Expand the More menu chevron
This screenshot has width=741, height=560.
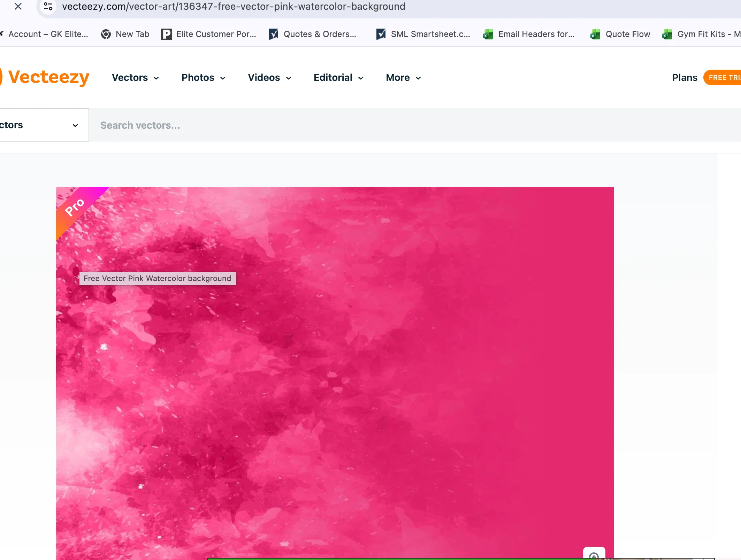pos(418,78)
